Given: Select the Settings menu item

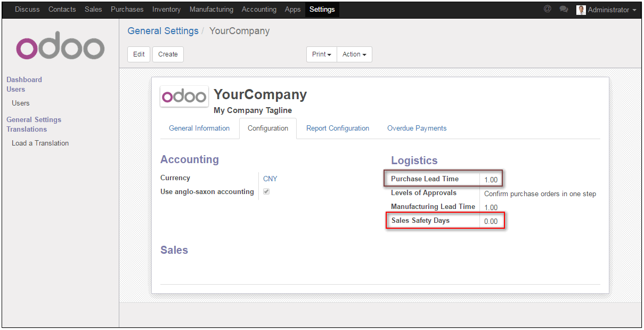Looking at the screenshot, I should point(322,10).
